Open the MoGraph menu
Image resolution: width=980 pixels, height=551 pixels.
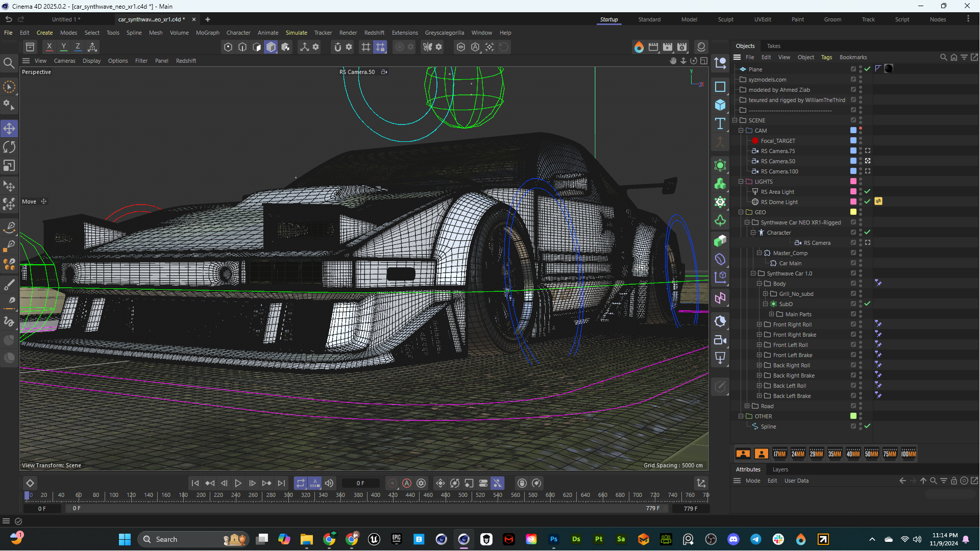[x=207, y=33]
